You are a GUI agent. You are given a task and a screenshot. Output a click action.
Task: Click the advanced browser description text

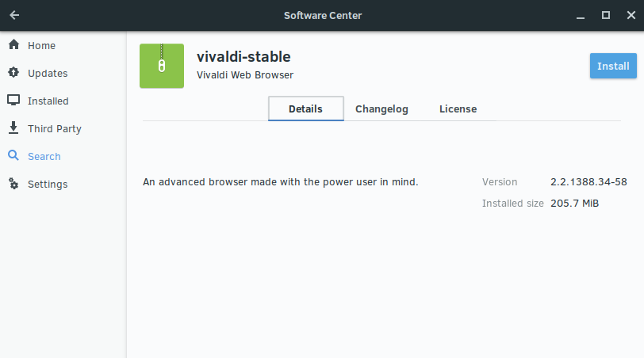coord(281,182)
